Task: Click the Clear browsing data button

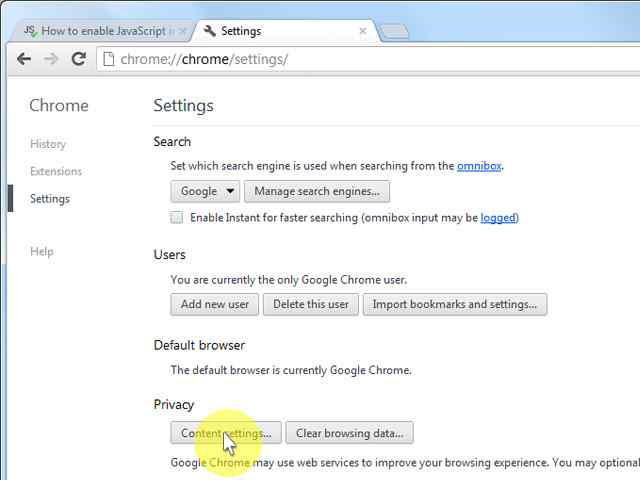Action: 349,433
